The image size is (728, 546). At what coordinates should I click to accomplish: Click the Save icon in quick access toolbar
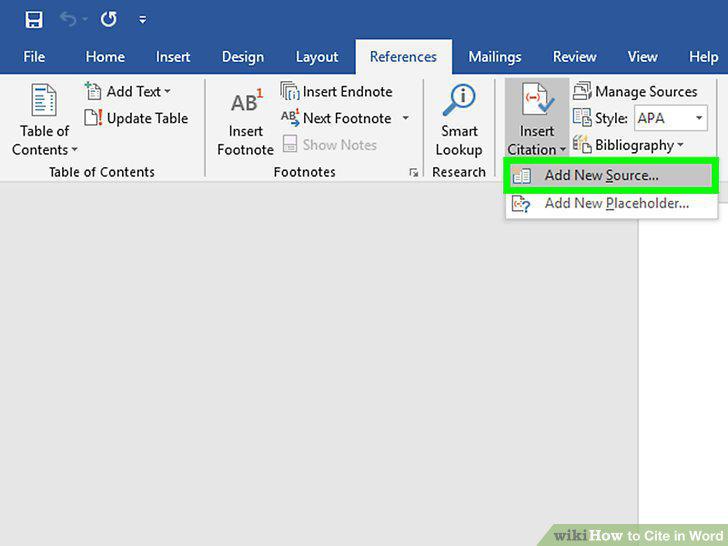click(34, 20)
